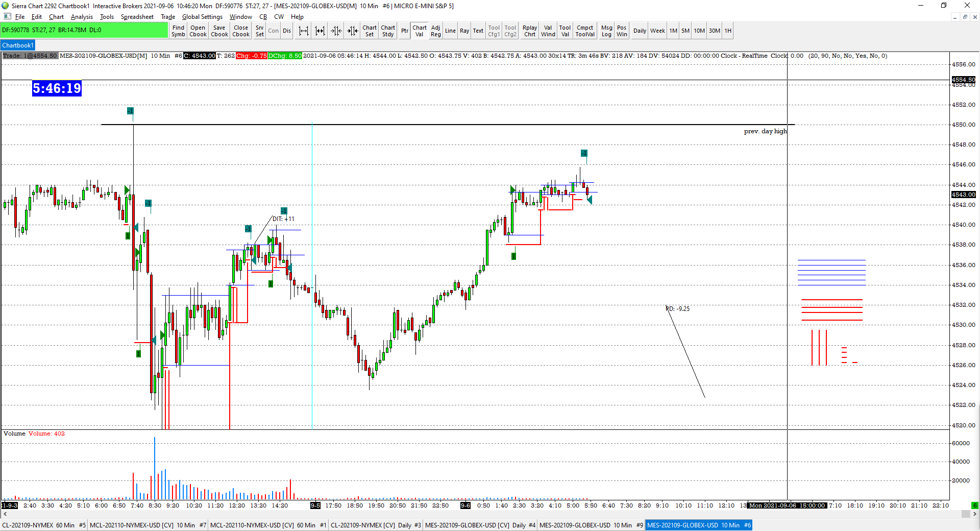
Task: Open the Tools menu
Action: (x=107, y=17)
